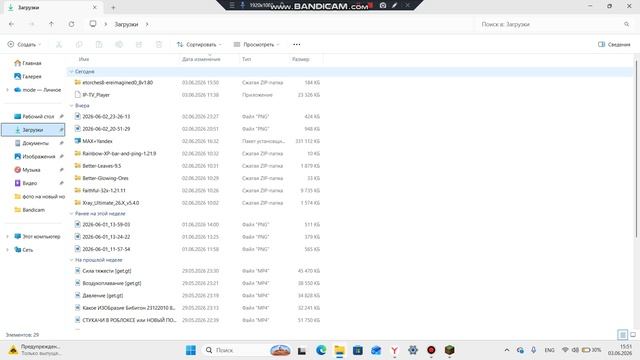Click the Rename icon in toolbar
This screenshot has height=360, width=640.
click(x=119, y=44)
